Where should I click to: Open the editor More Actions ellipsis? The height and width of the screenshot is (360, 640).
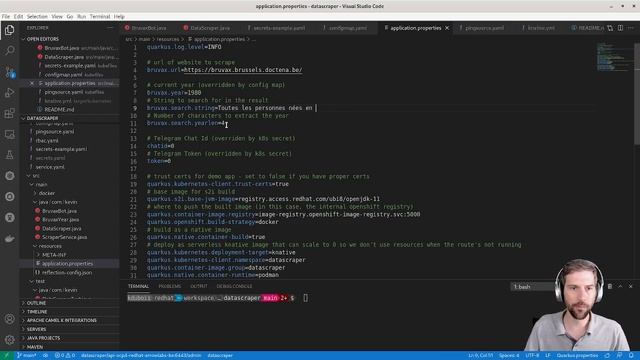[631, 28]
